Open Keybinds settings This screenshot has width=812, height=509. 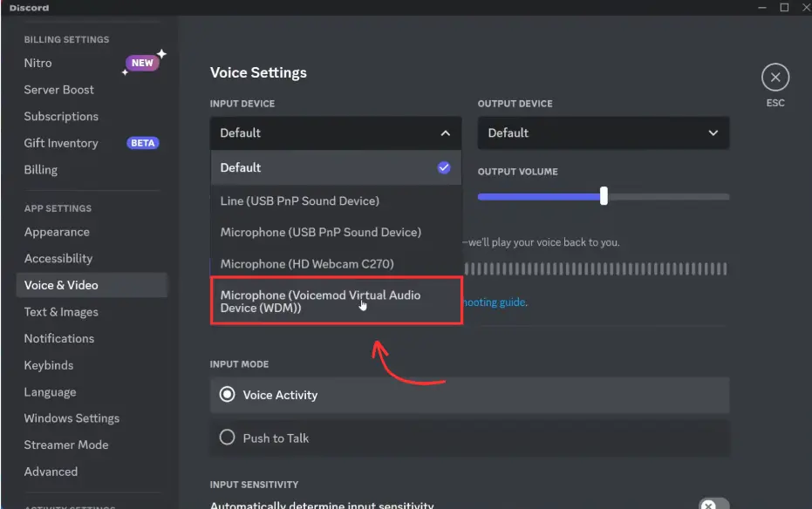pyautogui.click(x=49, y=365)
